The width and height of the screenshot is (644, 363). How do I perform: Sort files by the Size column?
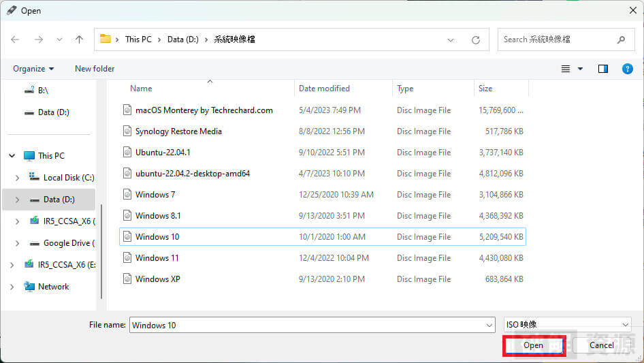[x=485, y=89]
